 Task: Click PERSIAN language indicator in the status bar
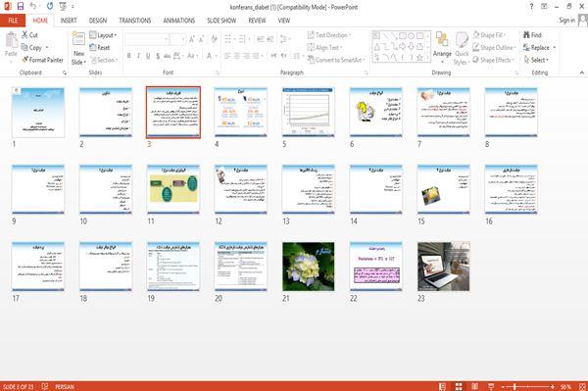coord(65,386)
